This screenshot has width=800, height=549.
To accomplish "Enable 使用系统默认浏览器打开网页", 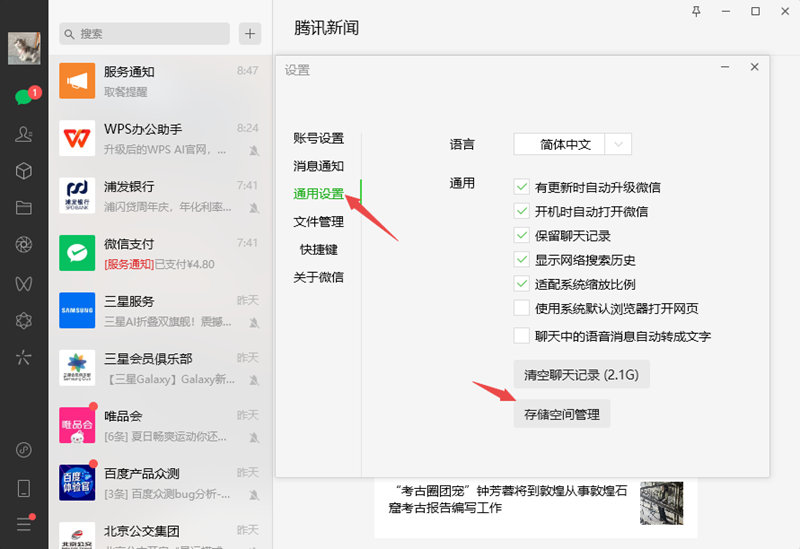I will [x=521, y=308].
